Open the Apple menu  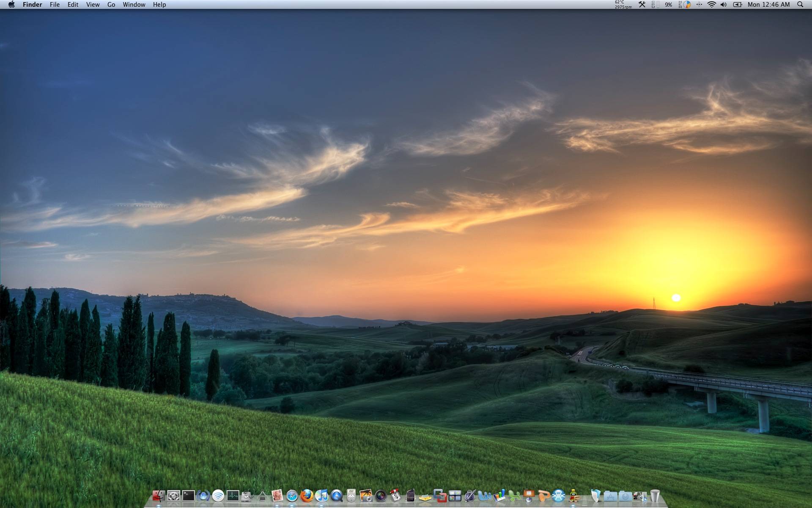[11, 5]
